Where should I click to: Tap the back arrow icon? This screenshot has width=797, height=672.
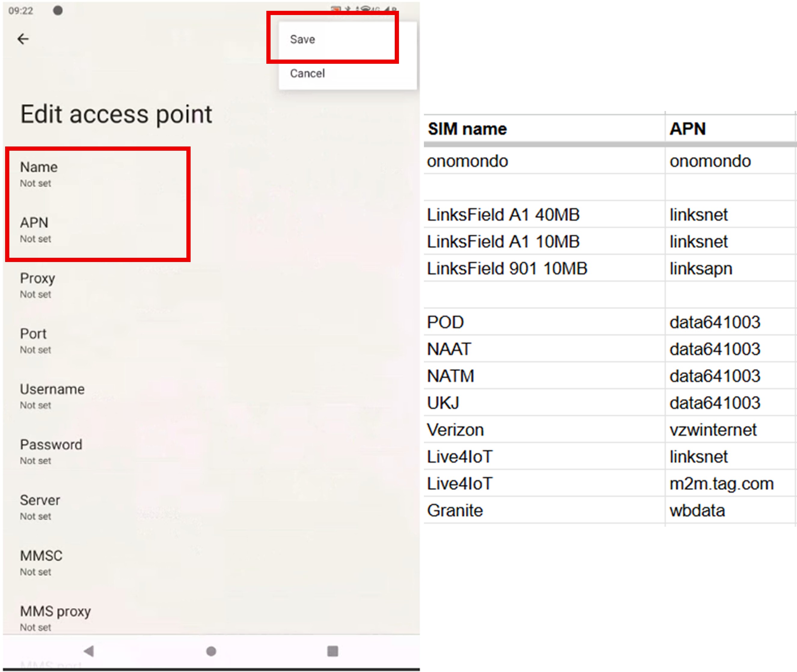point(23,39)
